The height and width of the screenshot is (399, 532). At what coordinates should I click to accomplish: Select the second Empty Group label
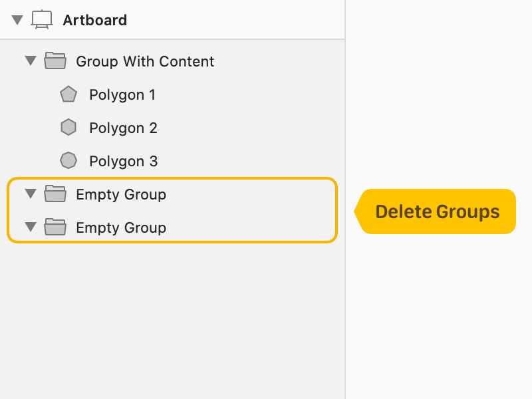coord(121,227)
